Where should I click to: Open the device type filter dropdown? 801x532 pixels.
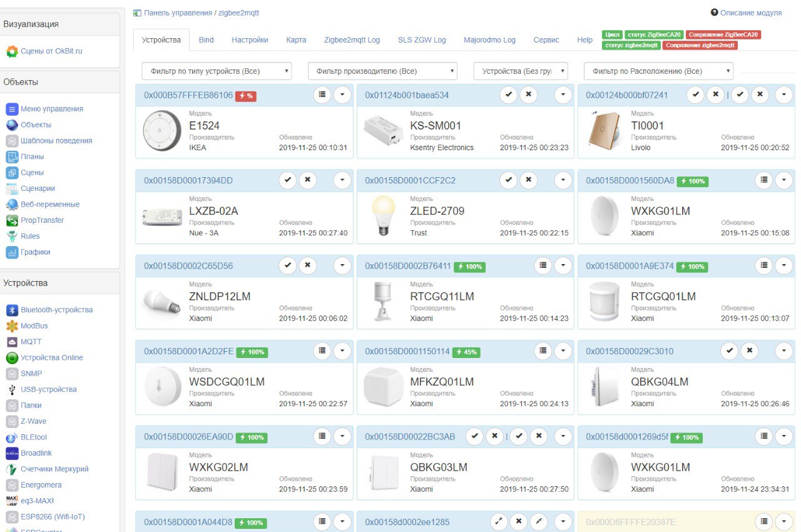217,71
